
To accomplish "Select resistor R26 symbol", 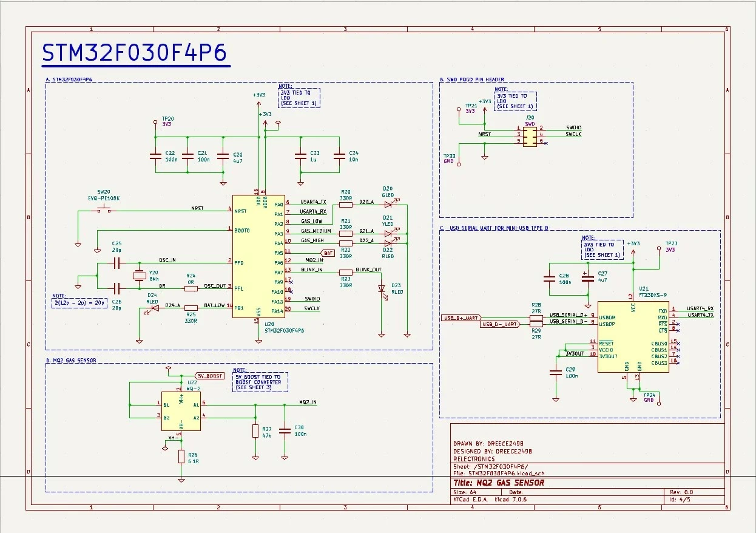I will [181, 457].
